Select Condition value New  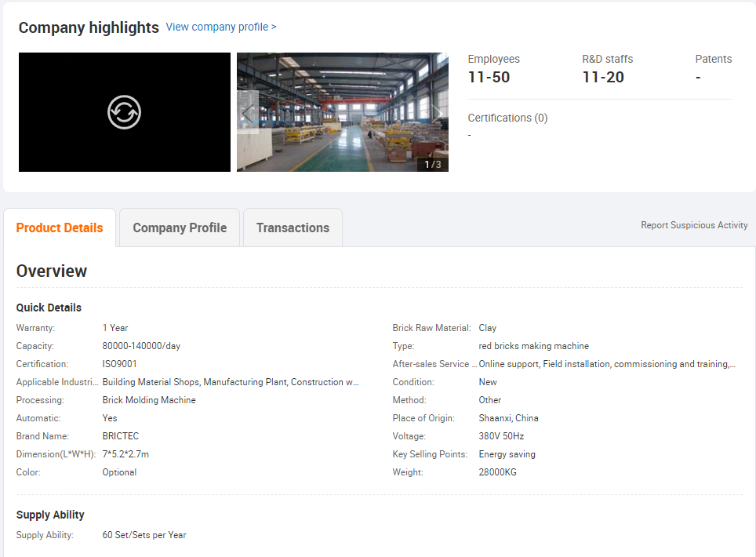(x=488, y=382)
